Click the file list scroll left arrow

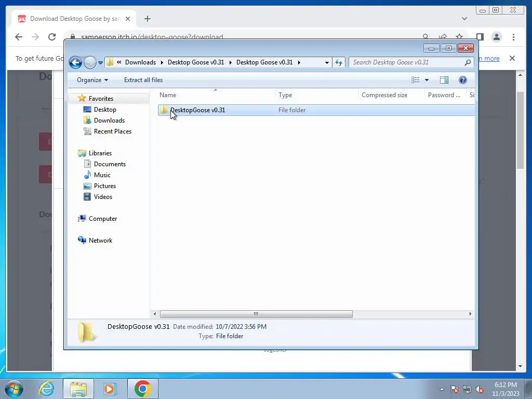tap(155, 314)
